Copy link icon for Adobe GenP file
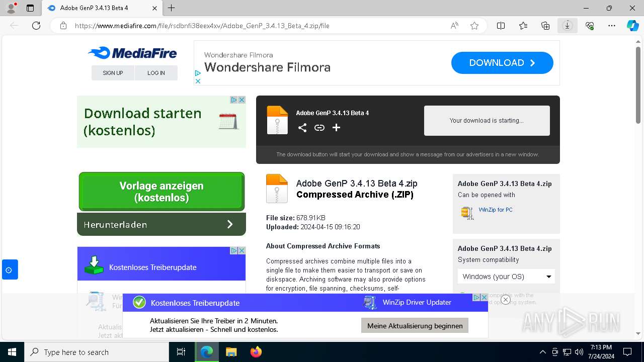The height and width of the screenshot is (362, 644). pos(319,128)
